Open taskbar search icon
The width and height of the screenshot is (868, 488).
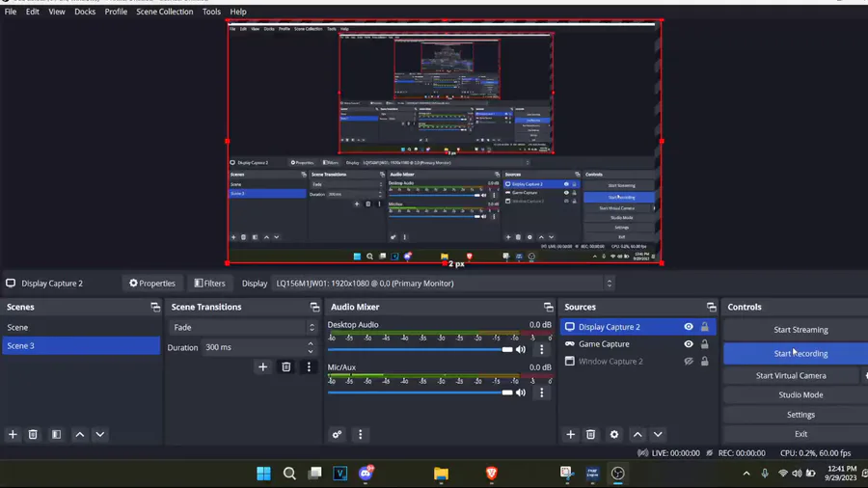(x=289, y=474)
